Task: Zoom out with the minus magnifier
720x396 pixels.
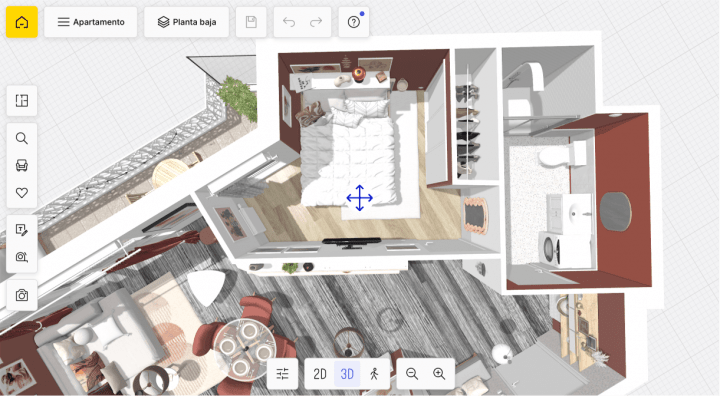Action: click(412, 374)
